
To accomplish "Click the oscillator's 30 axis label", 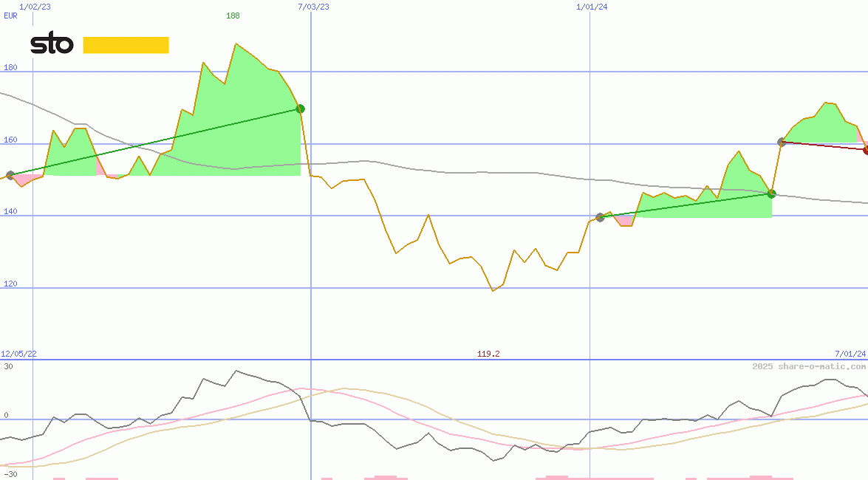I will pos(7,366).
